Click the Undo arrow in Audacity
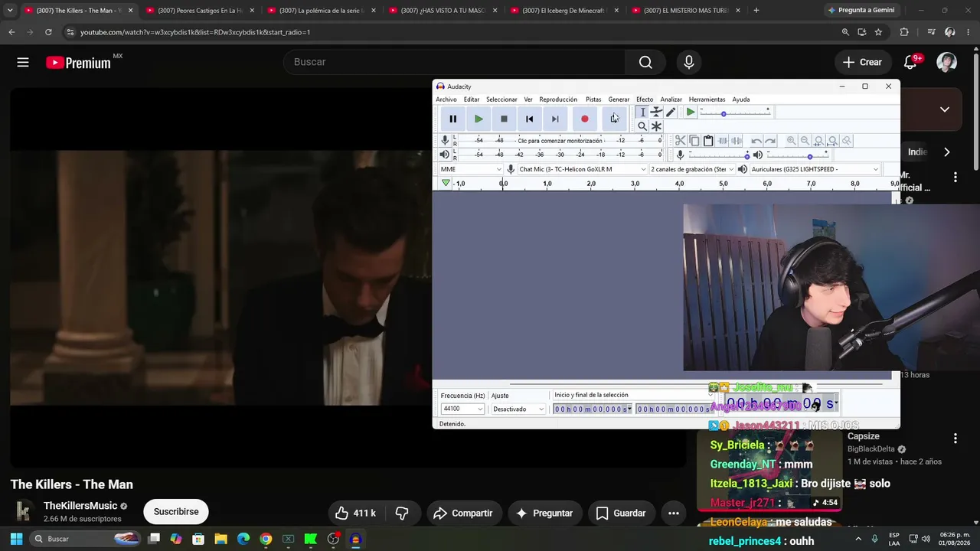Viewport: 980px width, 551px height. 756,141
